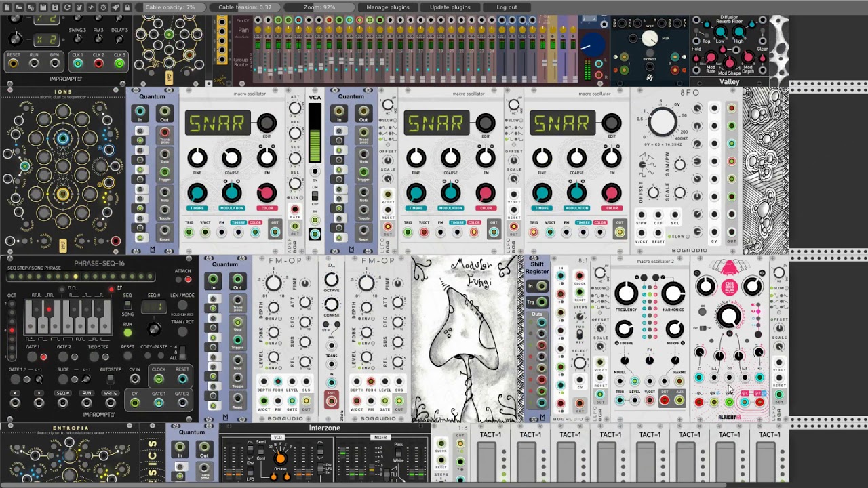The width and height of the screenshot is (868, 488).
Task: Click the COARSE knob on the detune module
Action: 332,303
